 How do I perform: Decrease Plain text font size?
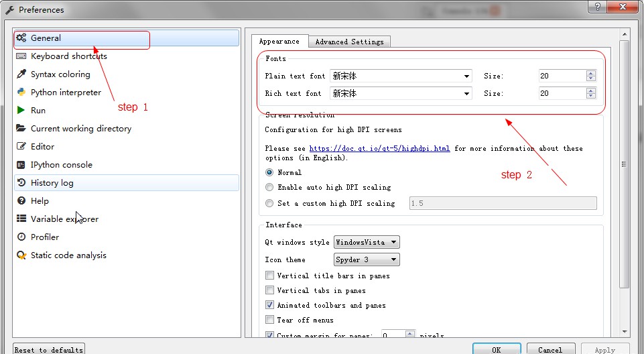591,79
